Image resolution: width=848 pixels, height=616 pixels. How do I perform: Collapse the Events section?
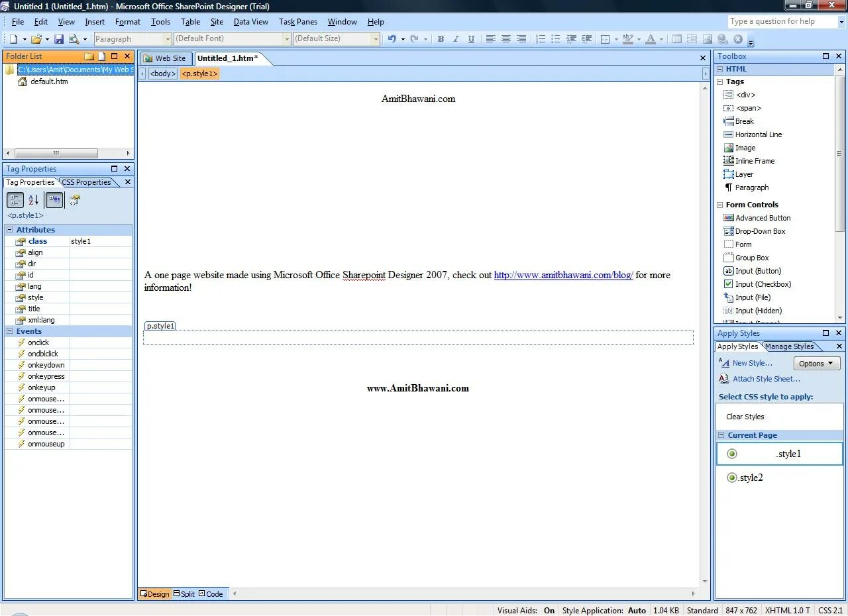(x=10, y=331)
